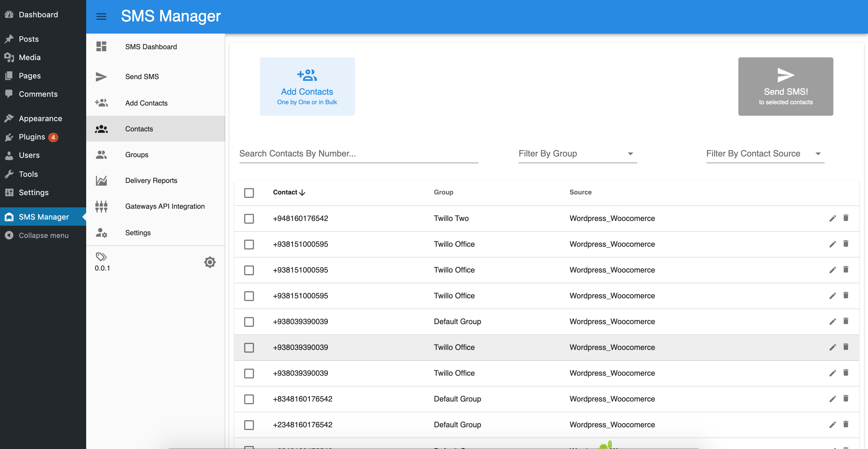This screenshot has width=868, height=449.
Task: Open the Filter By Contact Source dropdown
Action: pyautogui.click(x=765, y=154)
